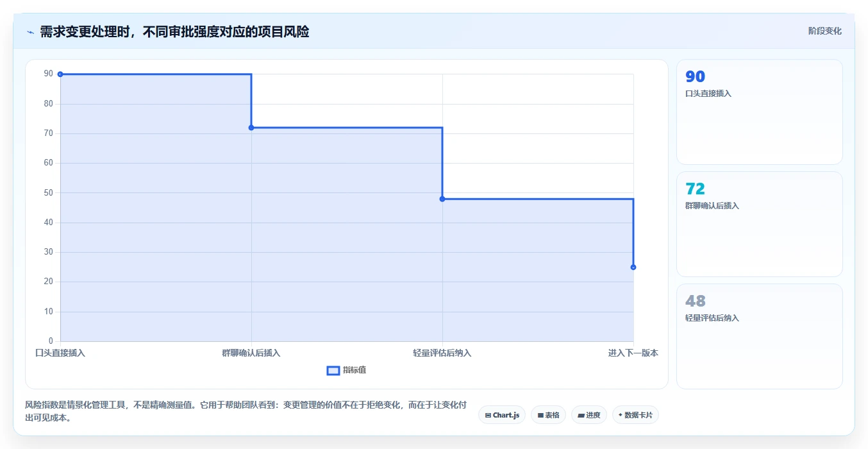The width and height of the screenshot is (868, 449).
Task: Click x-axis label 轻量评估后纳入
Action: point(442,353)
